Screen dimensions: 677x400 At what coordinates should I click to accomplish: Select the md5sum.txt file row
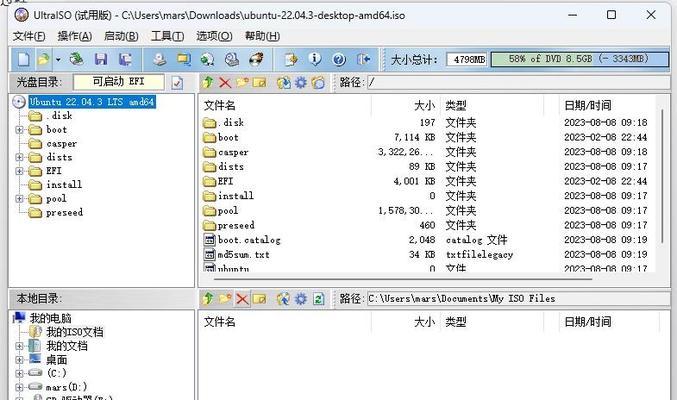tap(427, 254)
